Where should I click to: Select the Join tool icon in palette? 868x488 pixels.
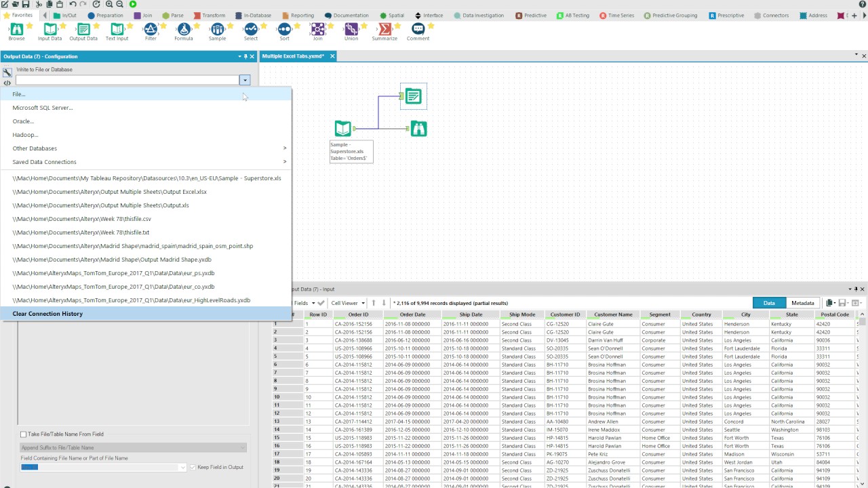tap(317, 28)
